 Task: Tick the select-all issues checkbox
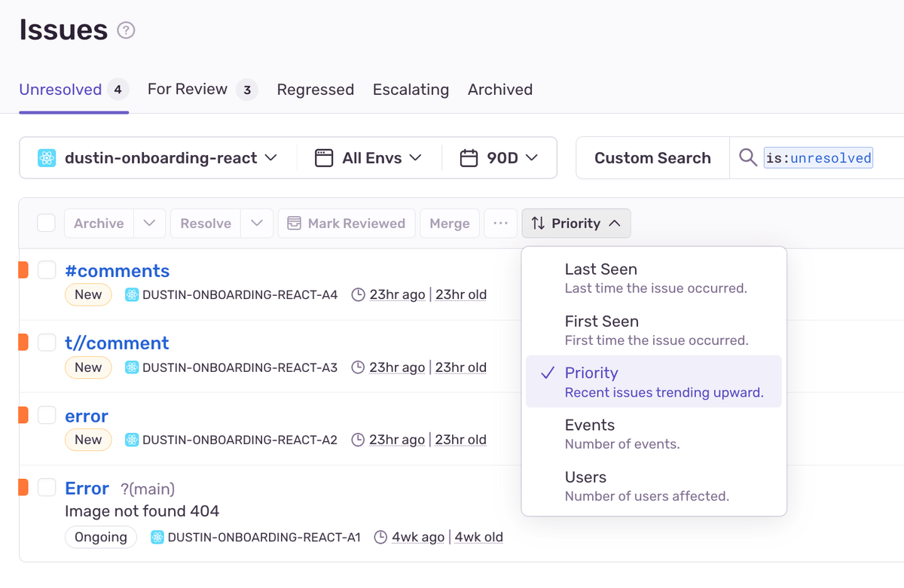(47, 223)
